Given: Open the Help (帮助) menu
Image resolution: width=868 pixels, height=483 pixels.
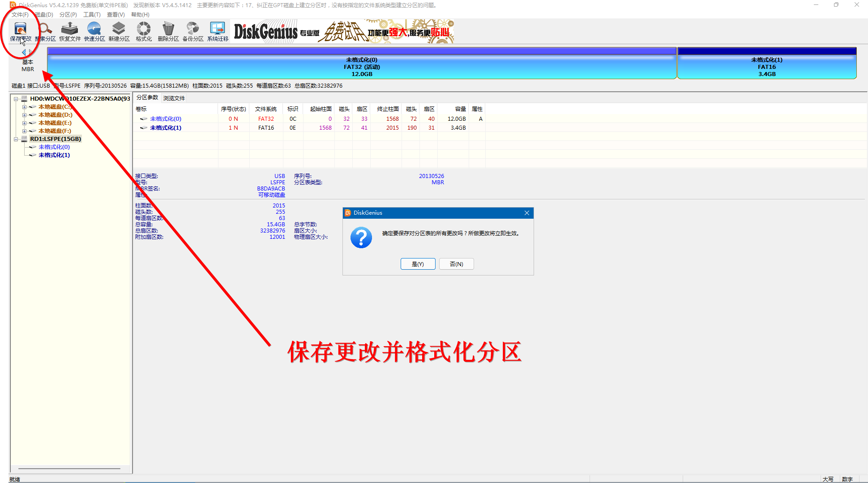Looking at the screenshot, I should point(140,15).
